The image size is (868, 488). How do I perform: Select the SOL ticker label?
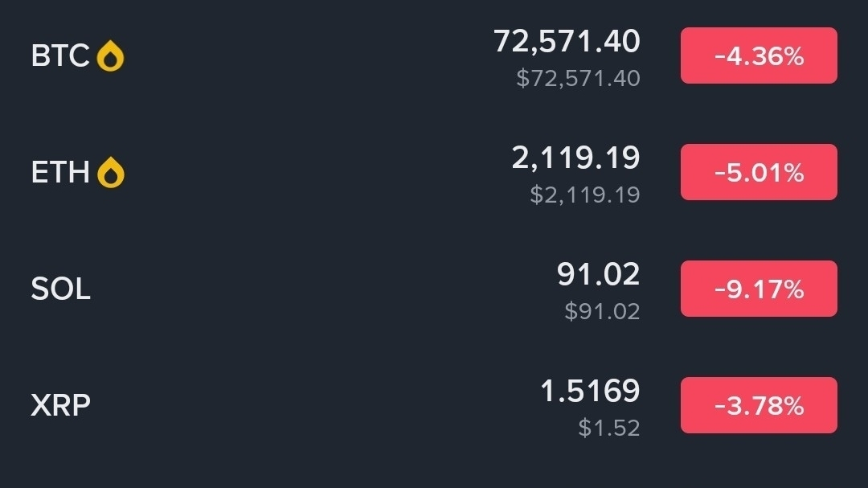(x=60, y=289)
